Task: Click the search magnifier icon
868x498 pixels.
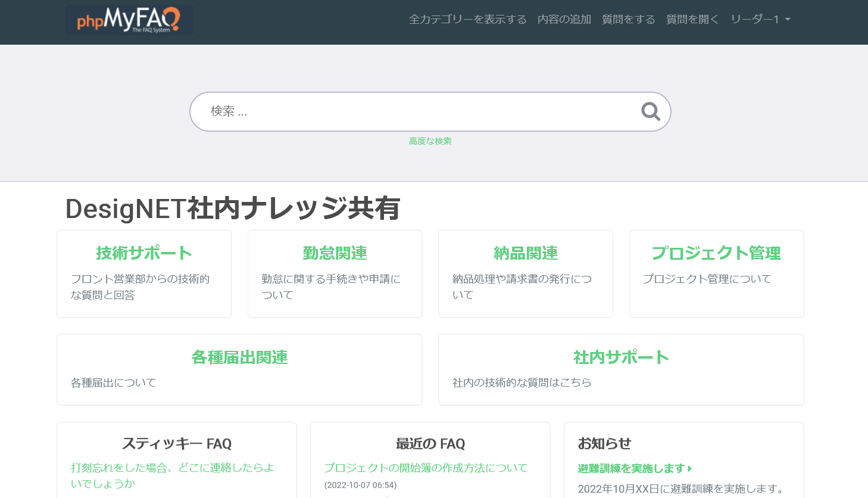Action: (650, 111)
